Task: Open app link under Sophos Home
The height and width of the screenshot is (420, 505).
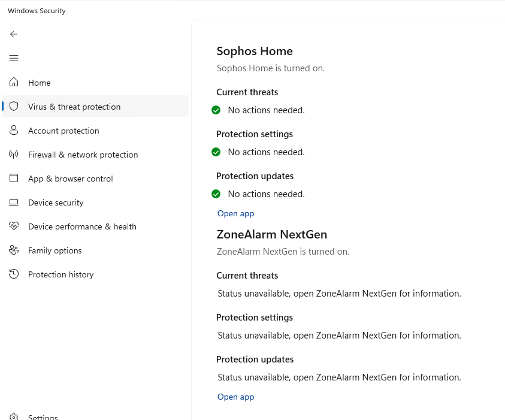Action: [x=236, y=213]
